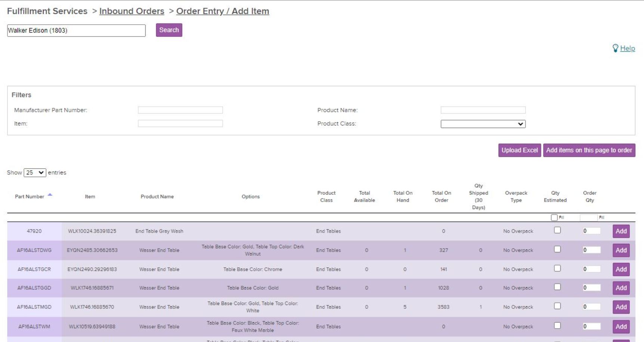Focus the Item filter field
This screenshot has height=342, width=644.
(180, 124)
